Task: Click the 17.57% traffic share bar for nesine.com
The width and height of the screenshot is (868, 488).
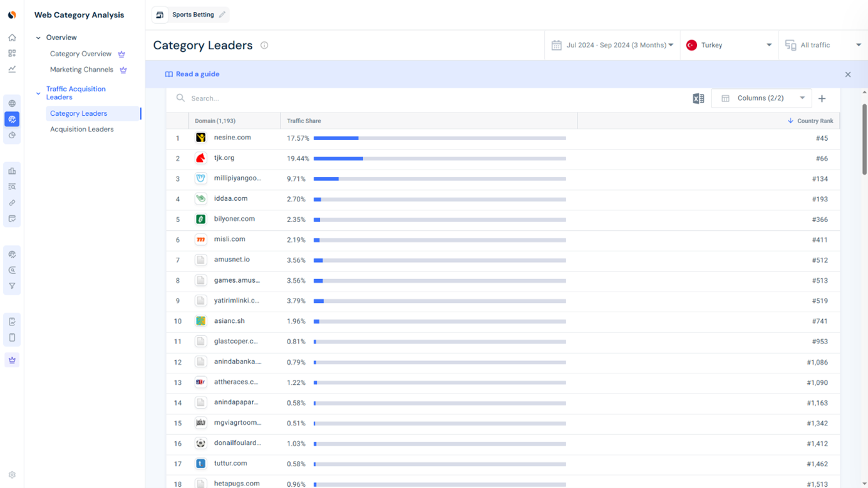Action: point(440,138)
